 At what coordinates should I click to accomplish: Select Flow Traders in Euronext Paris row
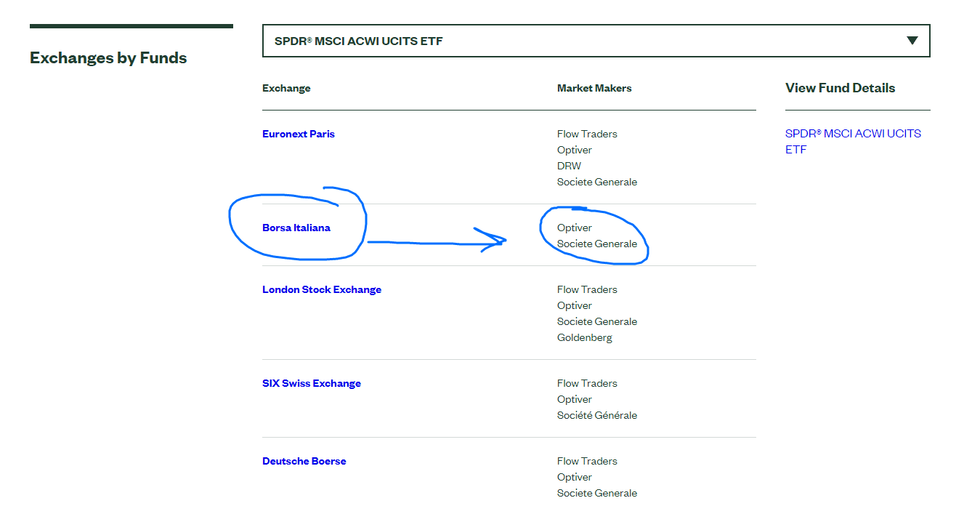[x=587, y=134]
